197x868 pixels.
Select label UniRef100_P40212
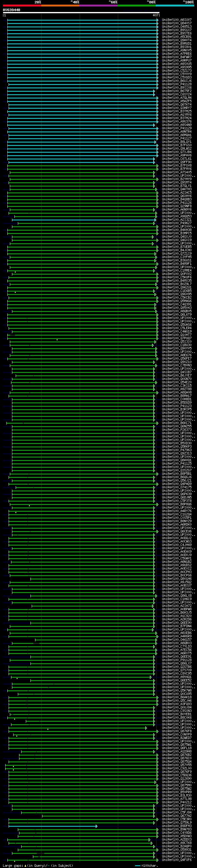176,802
